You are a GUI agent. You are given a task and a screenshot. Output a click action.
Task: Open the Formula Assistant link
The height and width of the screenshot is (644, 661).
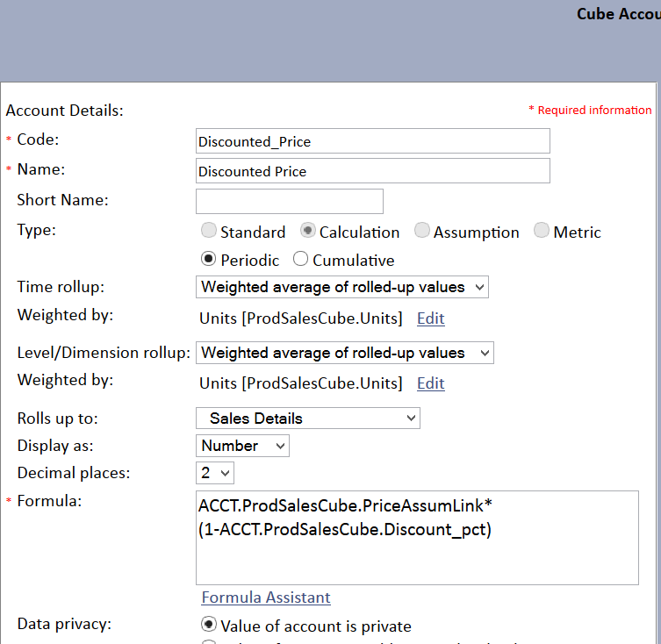point(266,597)
